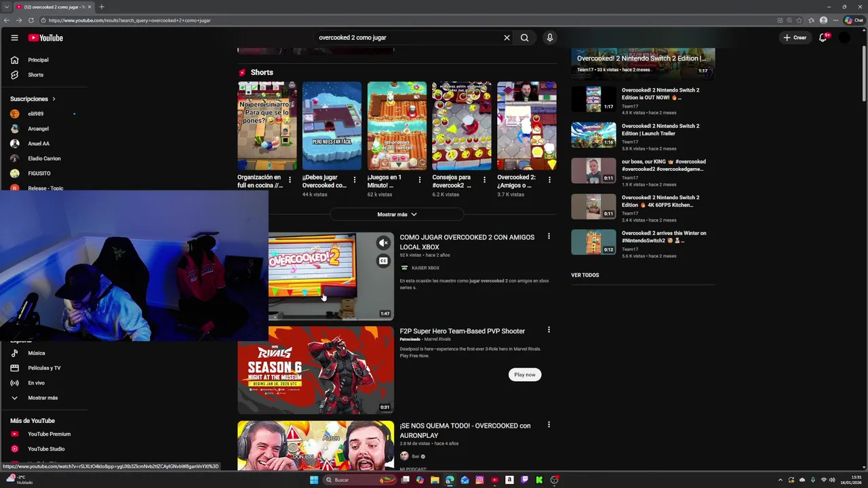Play the Organización en full en cocina short
This screenshot has height=488, width=868.
[x=267, y=126]
